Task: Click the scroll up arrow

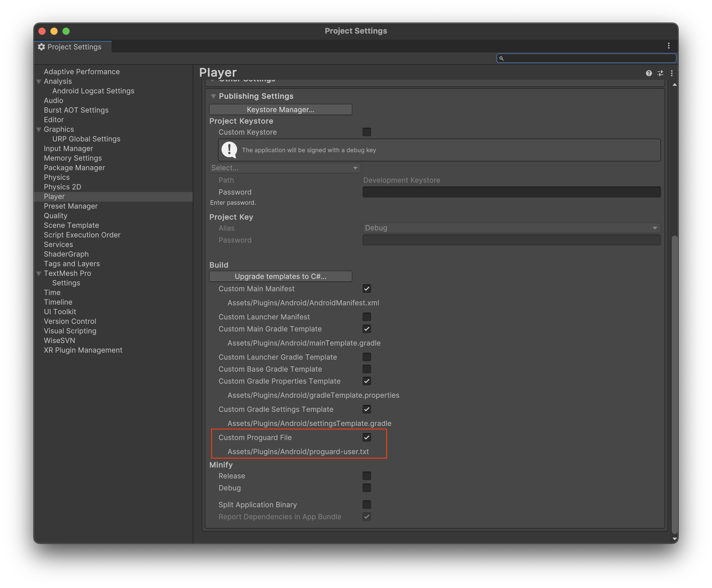Action: click(675, 85)
